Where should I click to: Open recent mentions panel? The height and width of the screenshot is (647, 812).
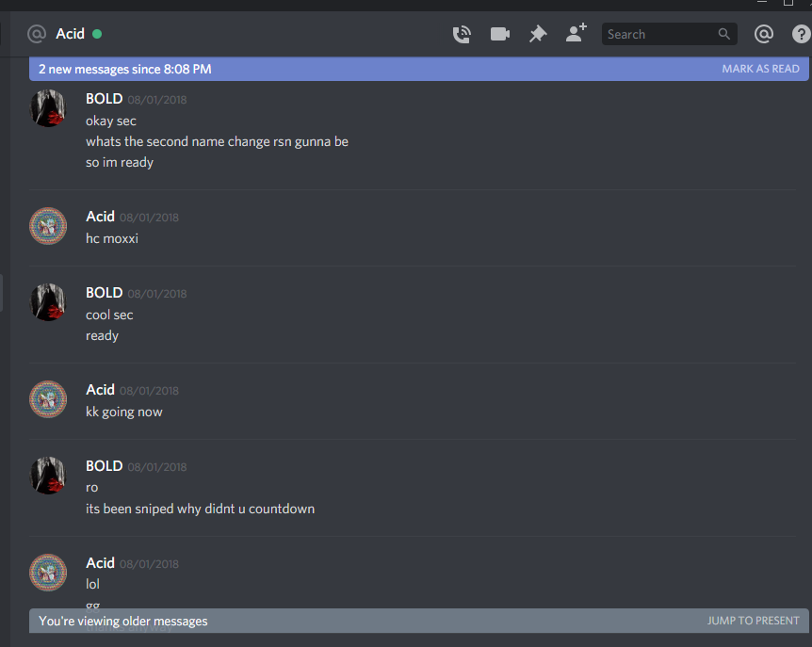(x=764, y=34)
